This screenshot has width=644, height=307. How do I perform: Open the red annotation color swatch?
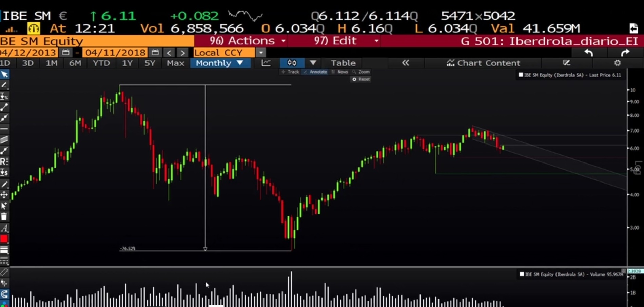click(x=4, y=239)
